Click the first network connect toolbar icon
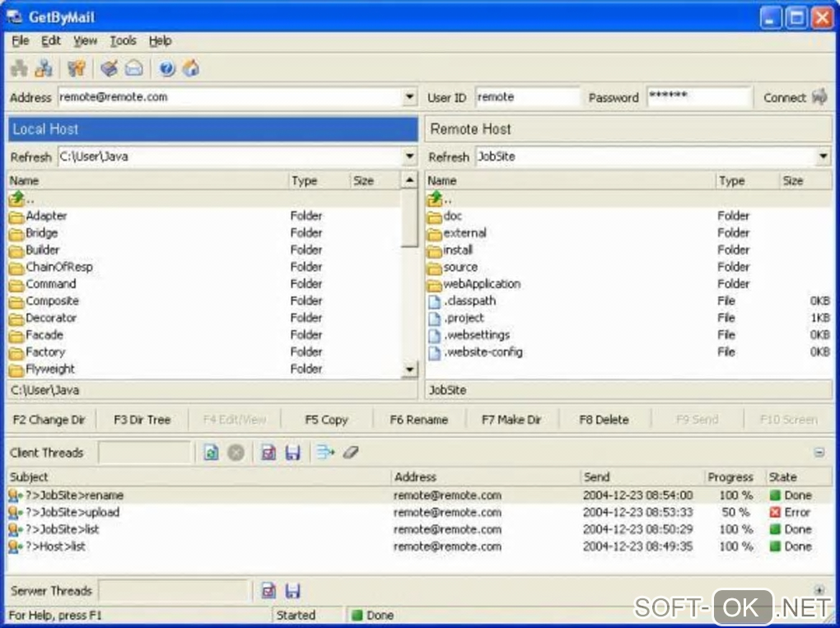840x628 pixels. pos(19,68)
